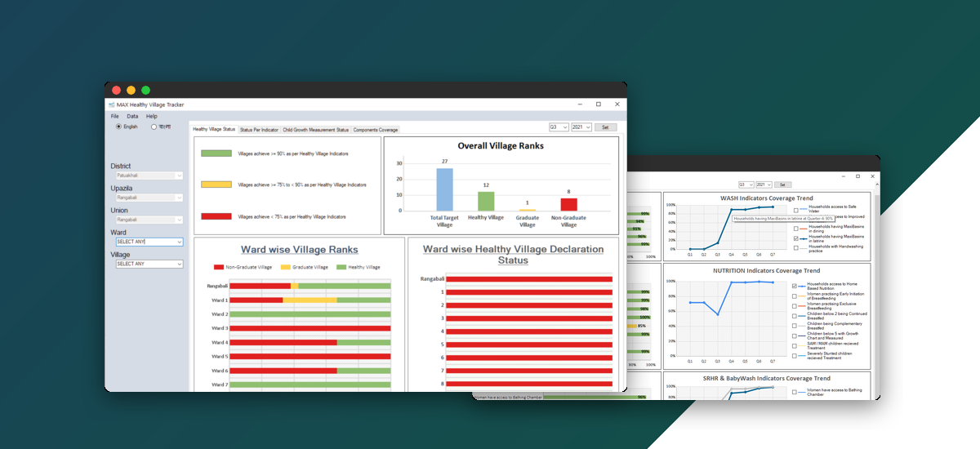Open the File menu

[x=115, y=116]
